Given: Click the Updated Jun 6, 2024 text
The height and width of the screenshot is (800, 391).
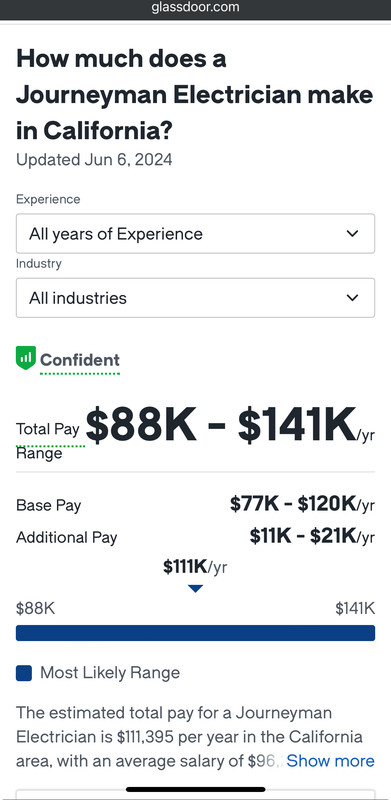Looking at the screenshot, I should coord(94,160).
